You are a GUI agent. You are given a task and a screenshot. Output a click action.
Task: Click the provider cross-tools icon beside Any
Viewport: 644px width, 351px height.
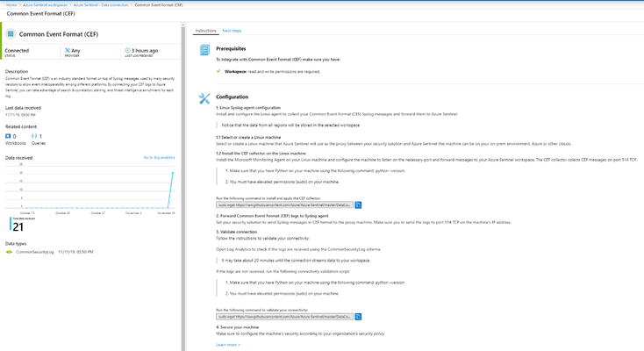(68, 51)
